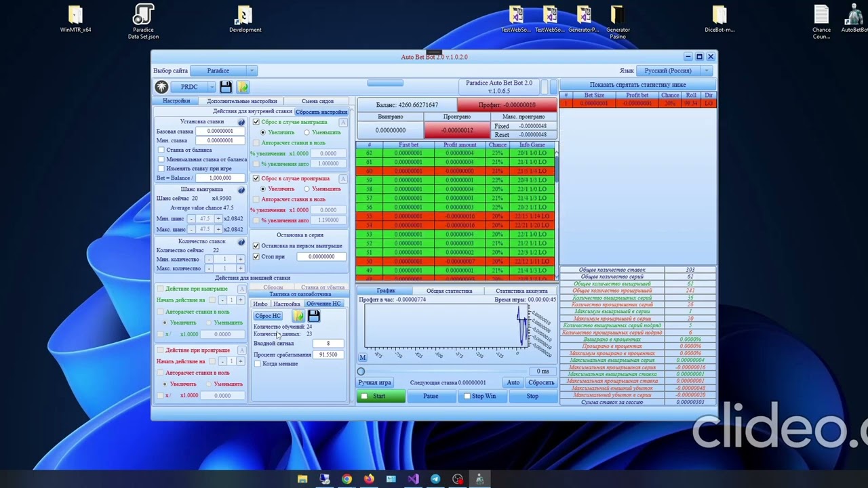Select Уменьшить radio under win reset
The image size is (868, 488).
307,132
